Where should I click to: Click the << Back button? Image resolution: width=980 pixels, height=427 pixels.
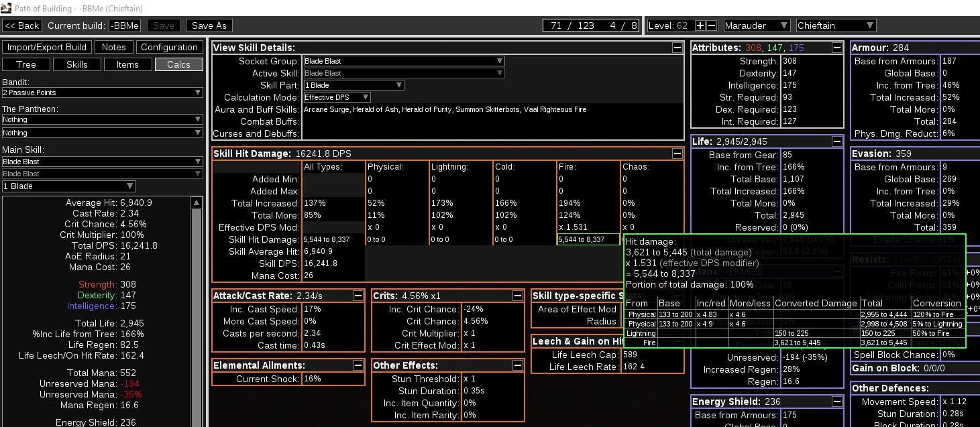point(22,25)
